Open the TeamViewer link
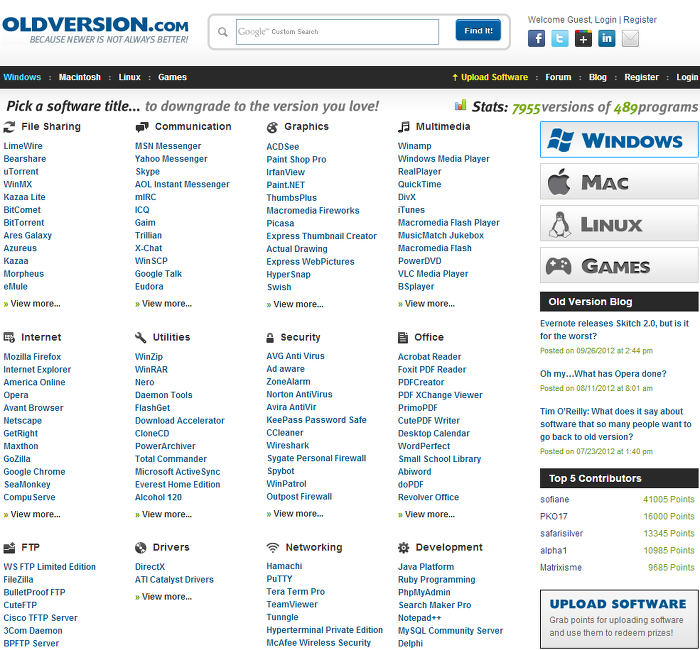The width and height of the screenshot is (700, 650). [292, 604]
